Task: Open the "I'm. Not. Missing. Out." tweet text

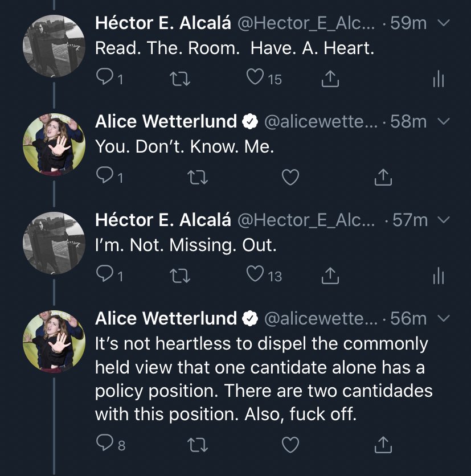Action: pos(186,245)
